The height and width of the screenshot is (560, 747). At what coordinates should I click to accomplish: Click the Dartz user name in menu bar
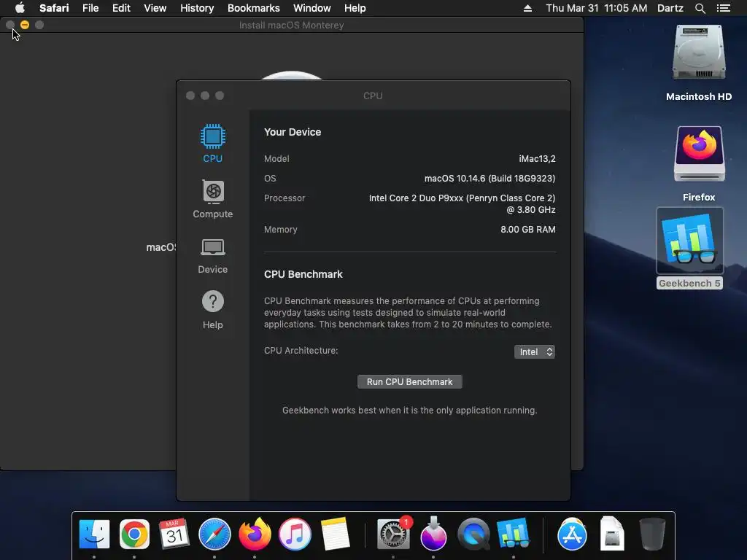pos(670,8)
